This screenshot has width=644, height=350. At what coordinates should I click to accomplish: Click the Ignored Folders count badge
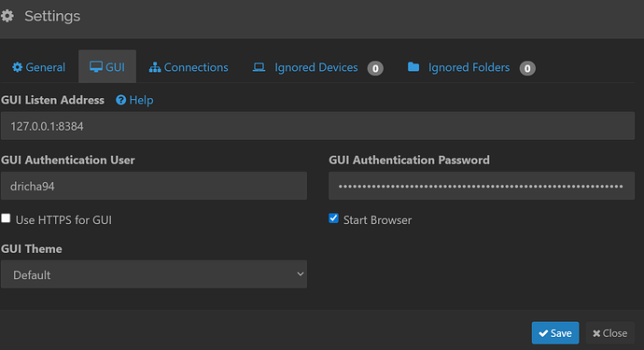[527, 68]
